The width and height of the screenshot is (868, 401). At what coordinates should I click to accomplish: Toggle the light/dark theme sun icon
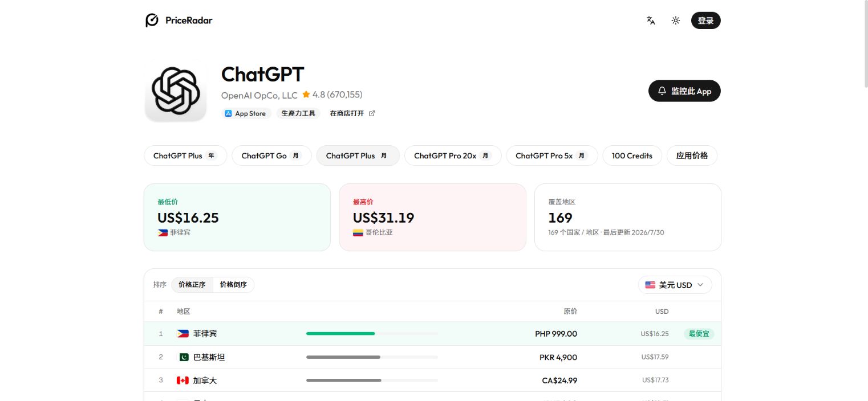676,21
